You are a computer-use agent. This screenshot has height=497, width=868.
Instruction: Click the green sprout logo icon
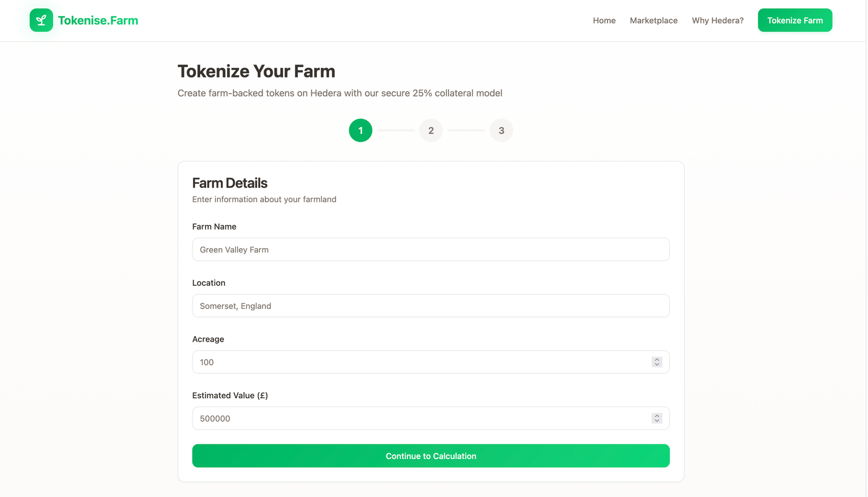tap(41, 21)
